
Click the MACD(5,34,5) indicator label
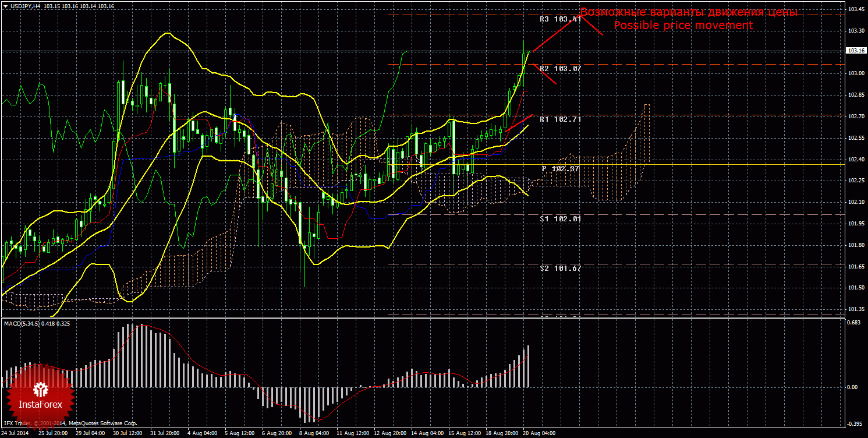[x=22, y=323]
